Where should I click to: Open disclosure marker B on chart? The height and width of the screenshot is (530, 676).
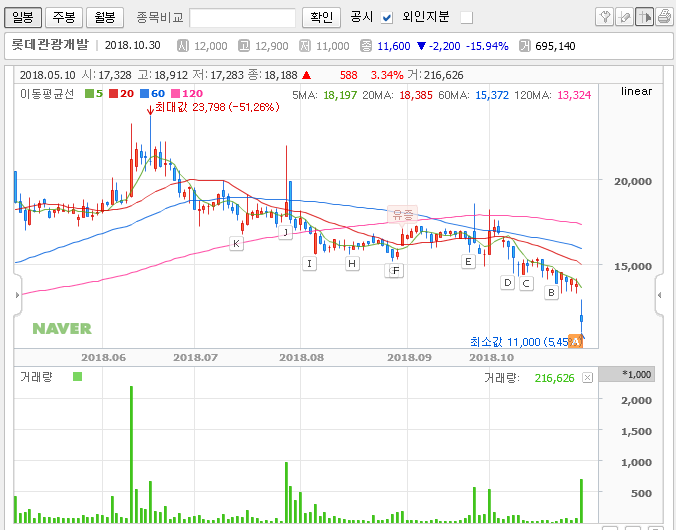coord(551,292)
